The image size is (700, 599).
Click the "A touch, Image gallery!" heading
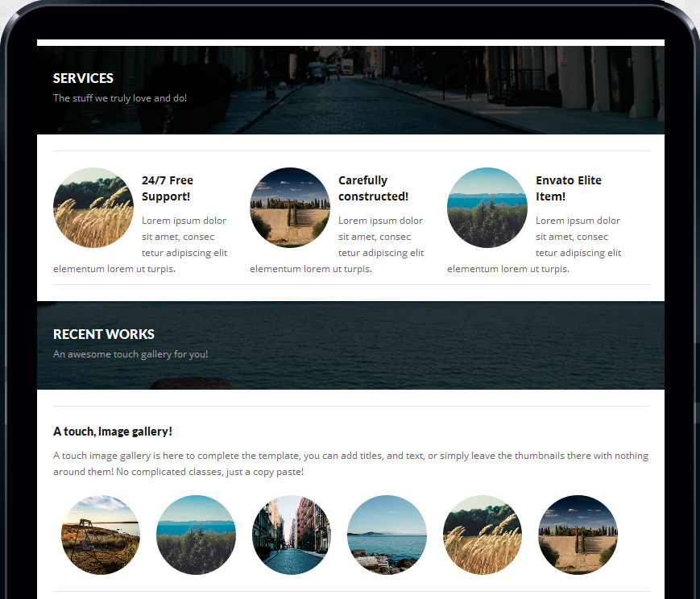point(113,432)
